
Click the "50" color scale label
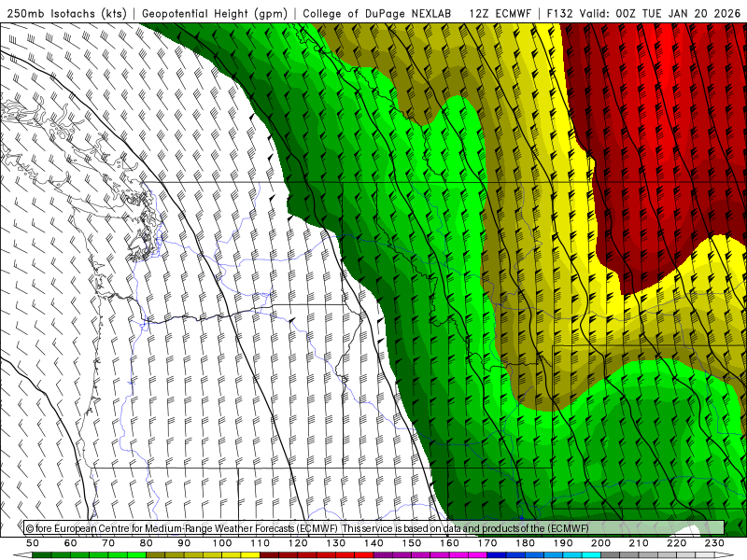(x=33, y=543)
